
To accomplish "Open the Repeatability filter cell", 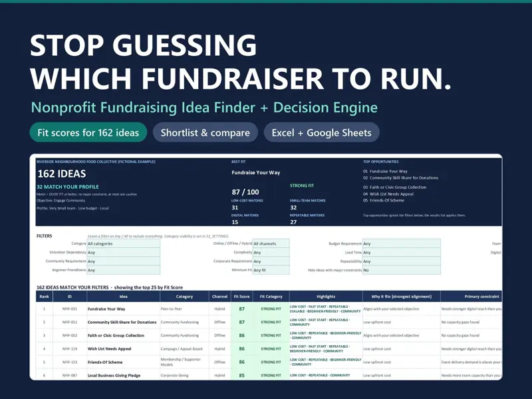I will 402,261.
